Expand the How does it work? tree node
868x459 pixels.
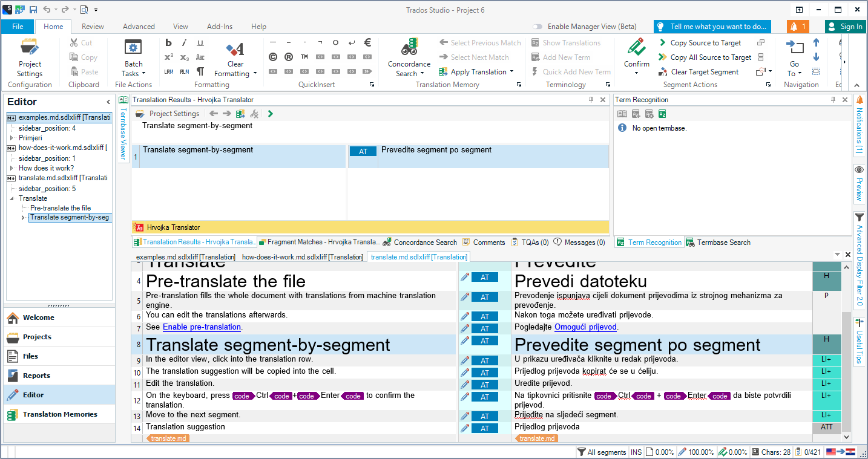[x=12, y=168]
